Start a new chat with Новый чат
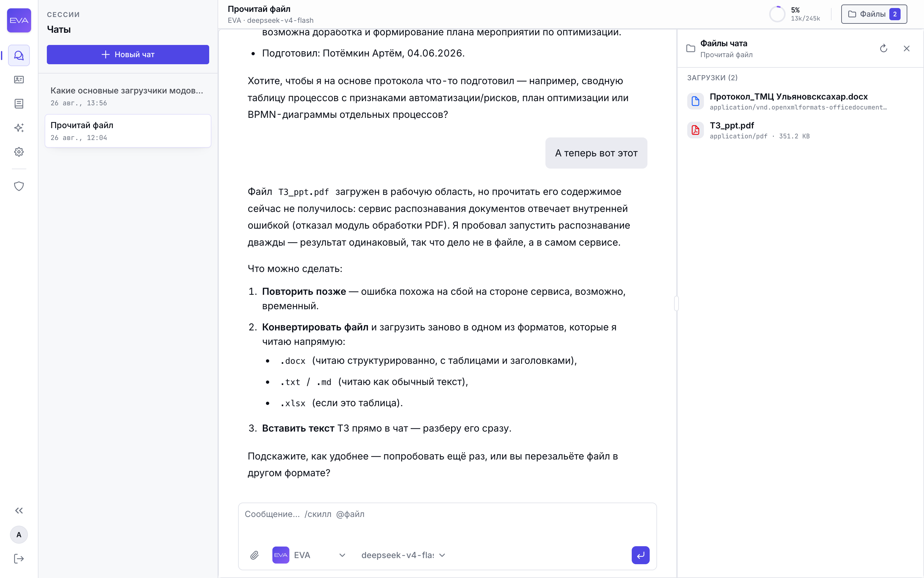The height and width of the screenshot is (578, 924). click(x=128, y=55)
